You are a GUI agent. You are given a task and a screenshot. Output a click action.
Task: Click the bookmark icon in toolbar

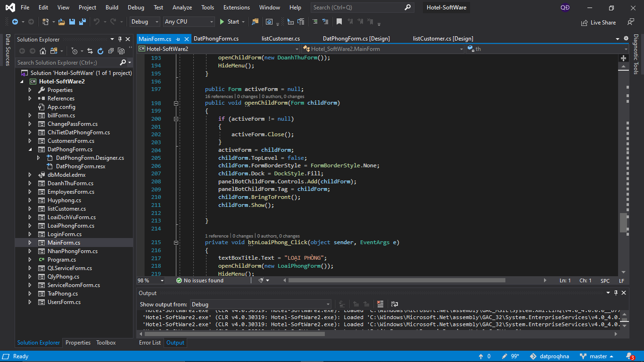(x=339, y=22)
